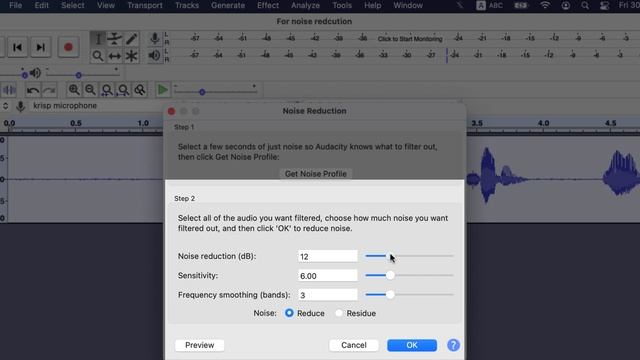Open audio host dropdown arrows

tap(5, 106)
